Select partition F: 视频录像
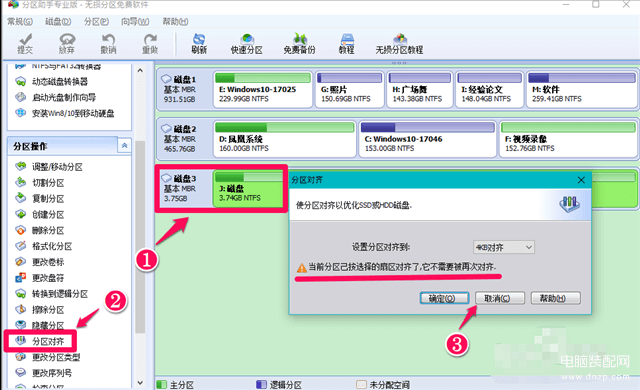Image resolution: width=640 pixels, height=390 pixels. click(568, 139)
